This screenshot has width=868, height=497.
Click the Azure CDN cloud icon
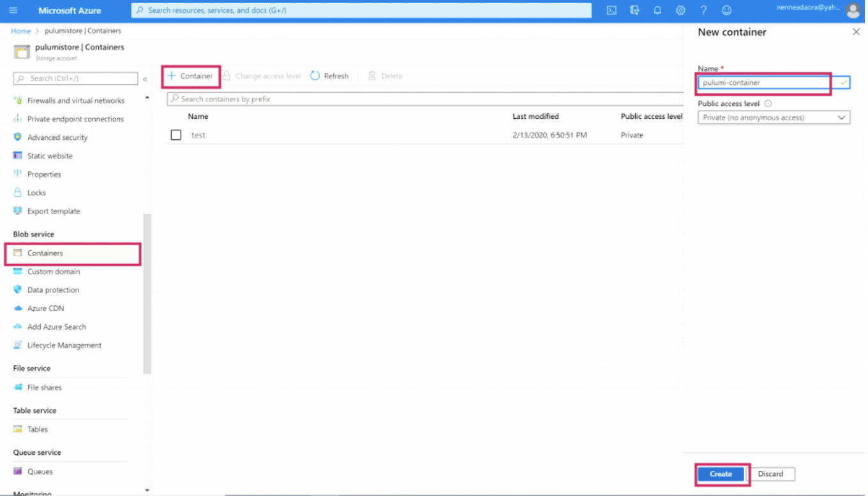(x=18, y=309)
